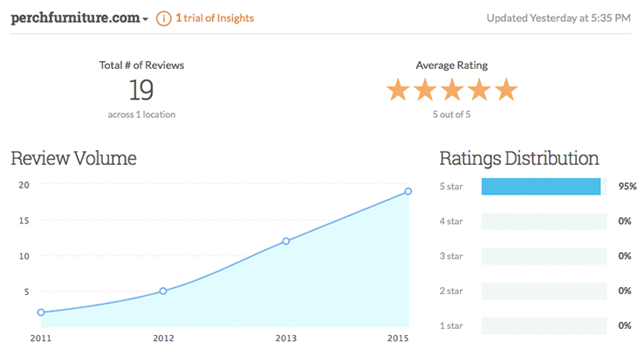
Task: Click the Review Volume heading
Action: pyautogui.click(x=73, y=159)
